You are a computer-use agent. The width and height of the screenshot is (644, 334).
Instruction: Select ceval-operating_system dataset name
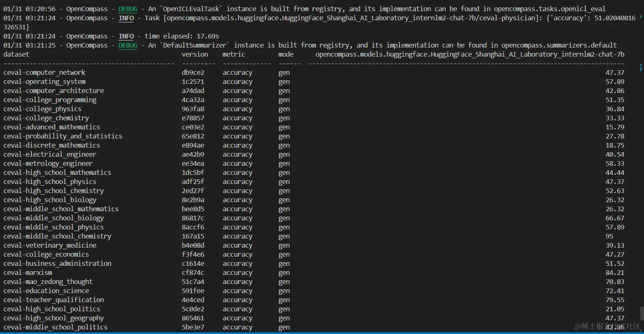[45, 81]
